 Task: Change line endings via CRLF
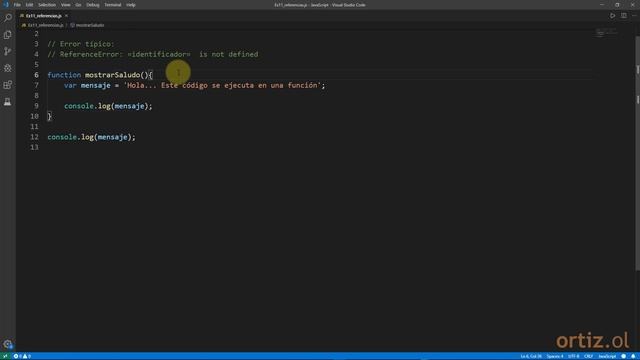pyautogui.click(x=588, y=356)
